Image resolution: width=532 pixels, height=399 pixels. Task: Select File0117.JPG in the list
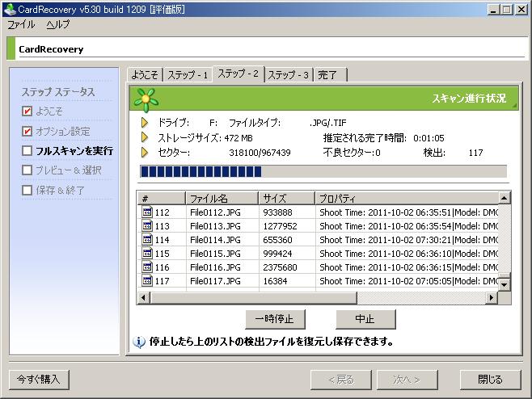pos(215,281)
